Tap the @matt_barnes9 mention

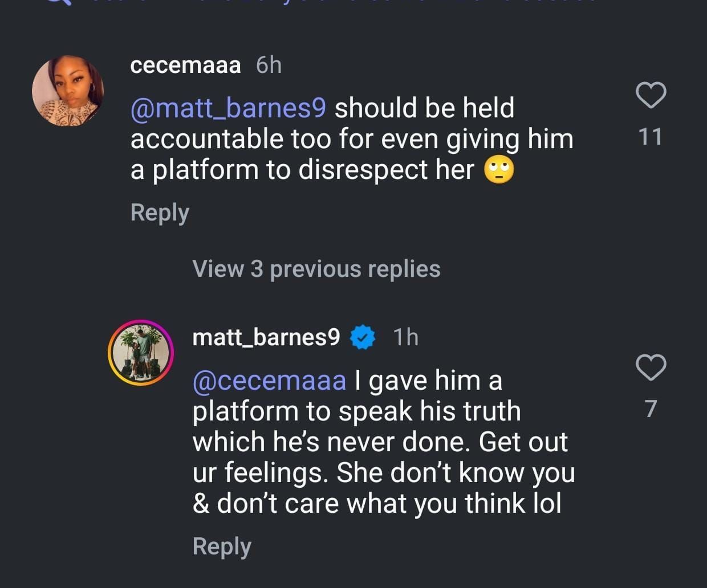coord(228,108)
